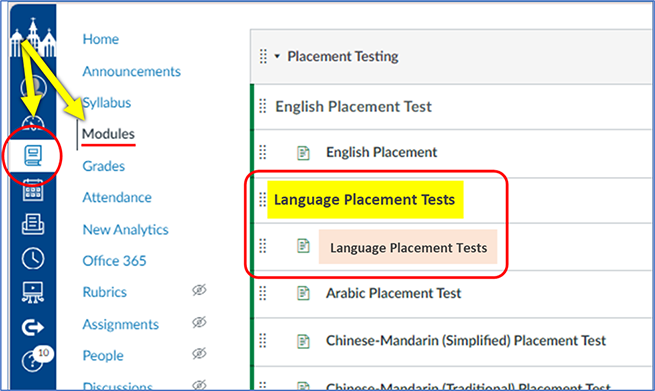Viewport: 655px width, 391px height.
Task: Click drag handle of indented Language Placement Tests item
Action: pos(263,246)
